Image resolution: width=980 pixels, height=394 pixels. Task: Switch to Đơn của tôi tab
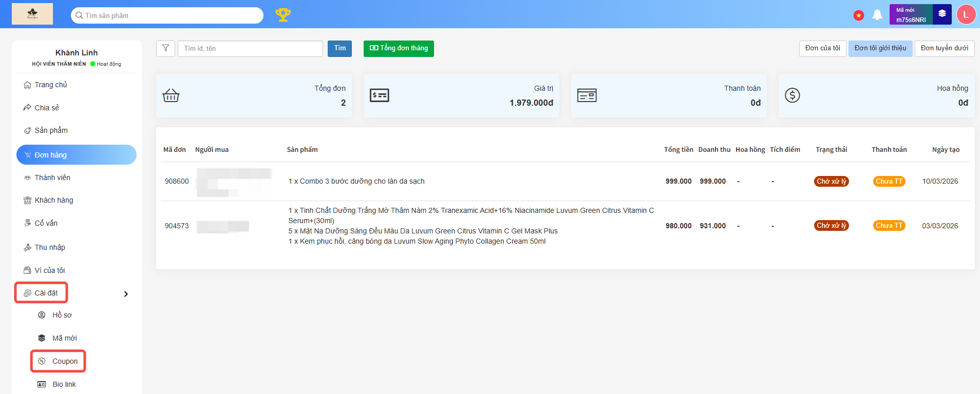point(822,48)
